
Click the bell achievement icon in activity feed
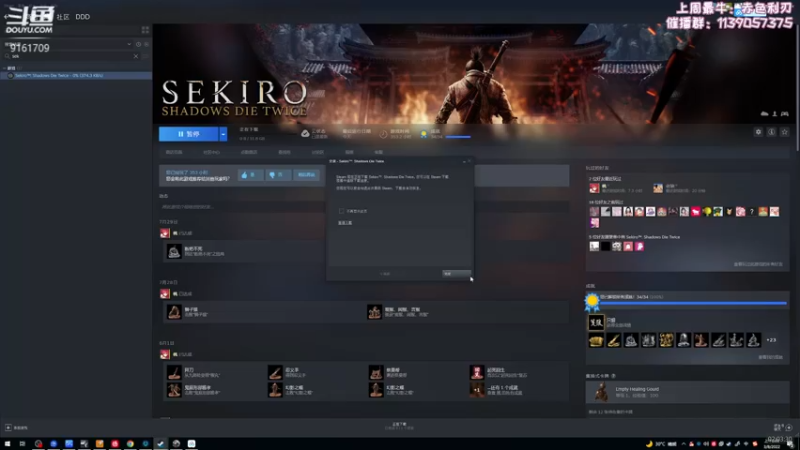[174, 251]
